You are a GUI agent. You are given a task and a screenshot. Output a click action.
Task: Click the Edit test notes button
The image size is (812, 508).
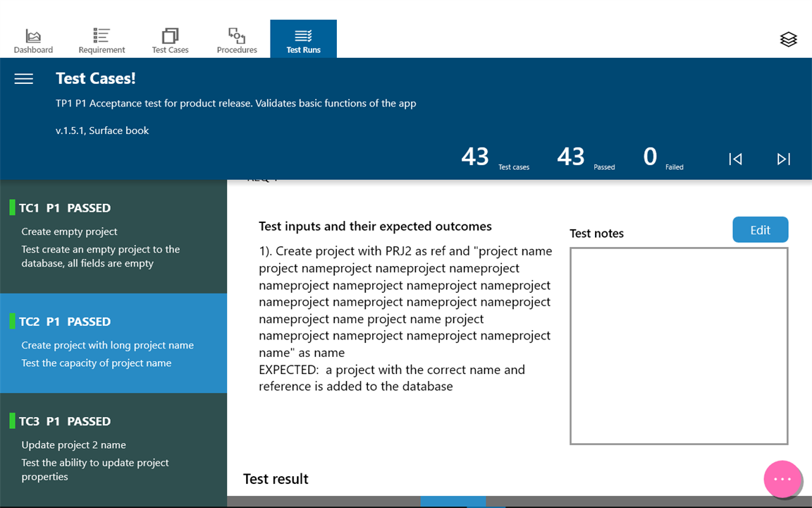point(761,229)
